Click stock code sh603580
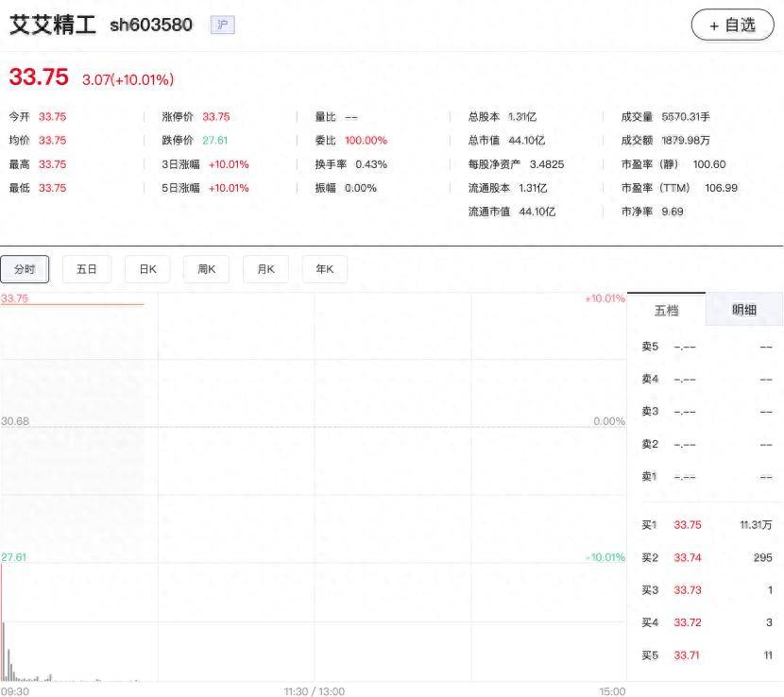Screen dimensions: 784x697 point(151,25)
